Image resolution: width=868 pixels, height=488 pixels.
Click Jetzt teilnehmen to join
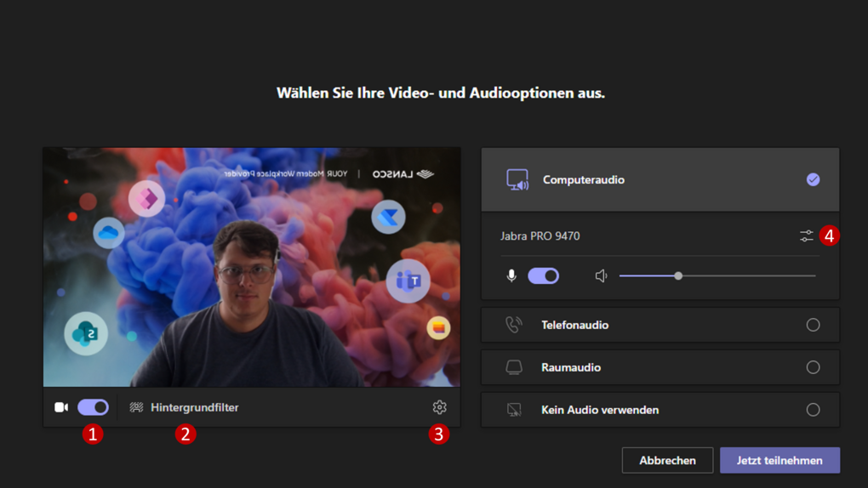click(x=779, y=460)
